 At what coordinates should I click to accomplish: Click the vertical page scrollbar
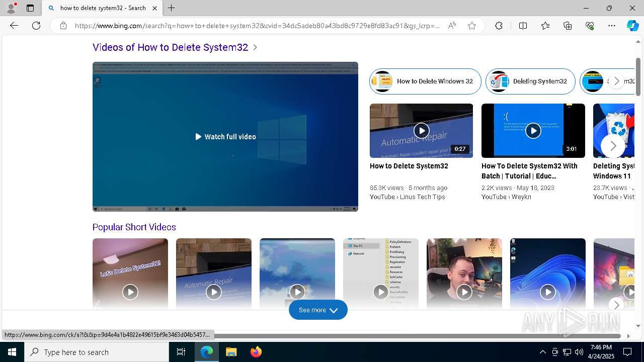(638, 76)
